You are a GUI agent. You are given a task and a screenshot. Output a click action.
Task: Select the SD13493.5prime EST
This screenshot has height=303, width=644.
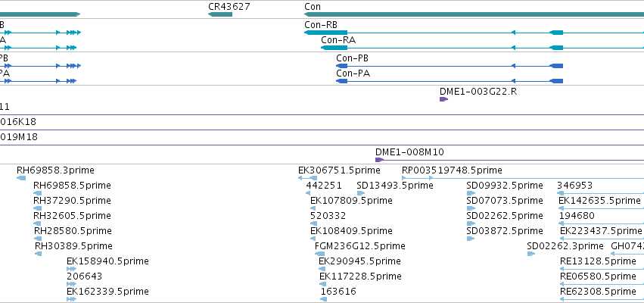[361, 193]
